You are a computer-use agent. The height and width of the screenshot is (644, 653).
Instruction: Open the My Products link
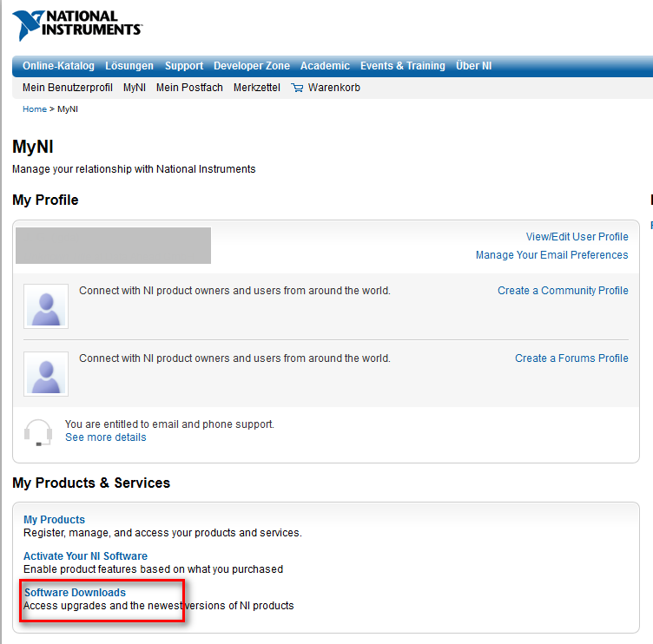click(x=54, y=520)
